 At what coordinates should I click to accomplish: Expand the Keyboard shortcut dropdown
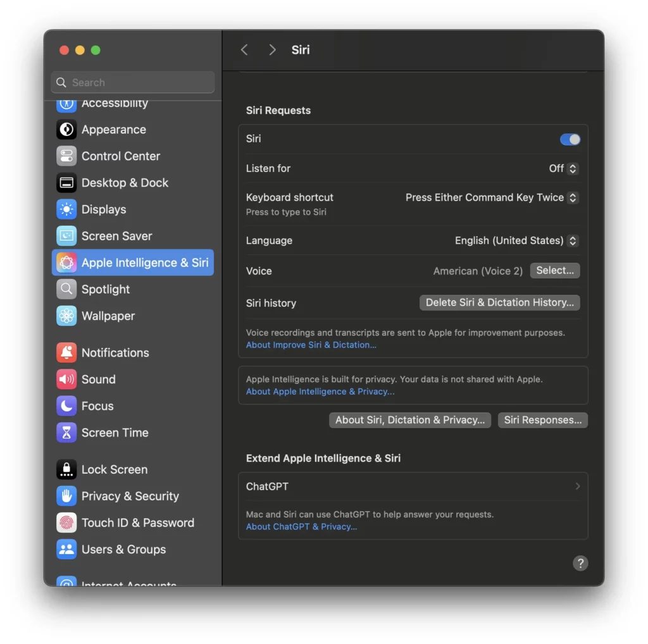(491, 197)
